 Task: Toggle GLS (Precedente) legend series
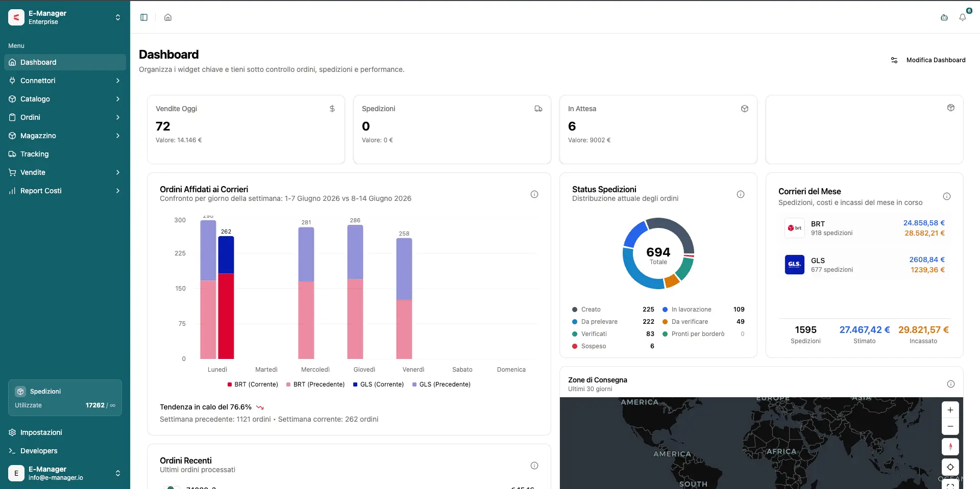(x=441, y=384)
